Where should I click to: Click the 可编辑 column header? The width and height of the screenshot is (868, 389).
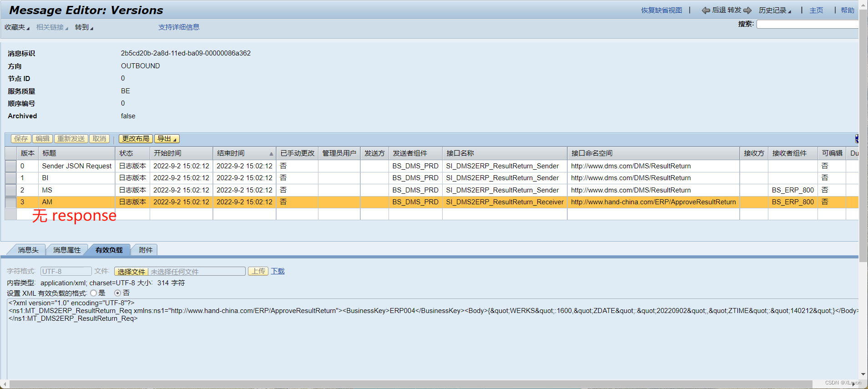point(832,153)
